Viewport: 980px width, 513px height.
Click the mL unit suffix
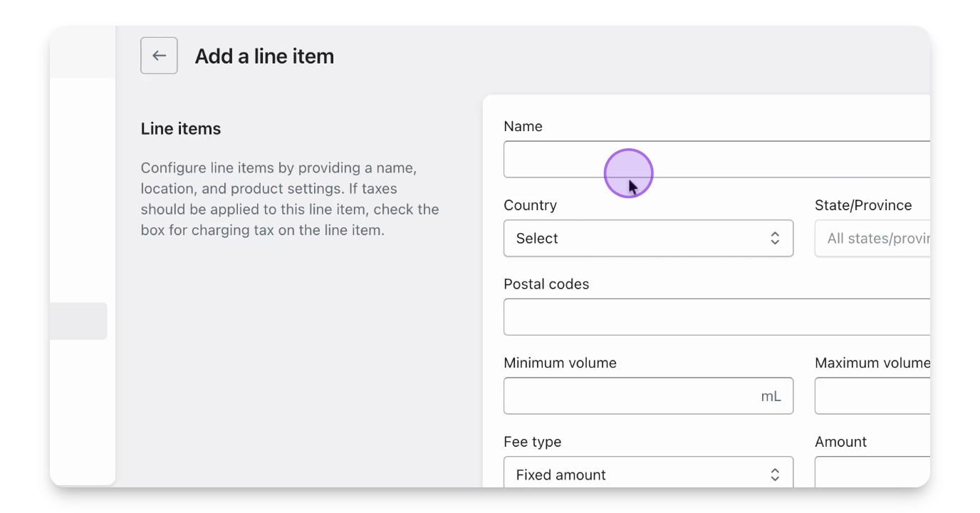[771, 397]
